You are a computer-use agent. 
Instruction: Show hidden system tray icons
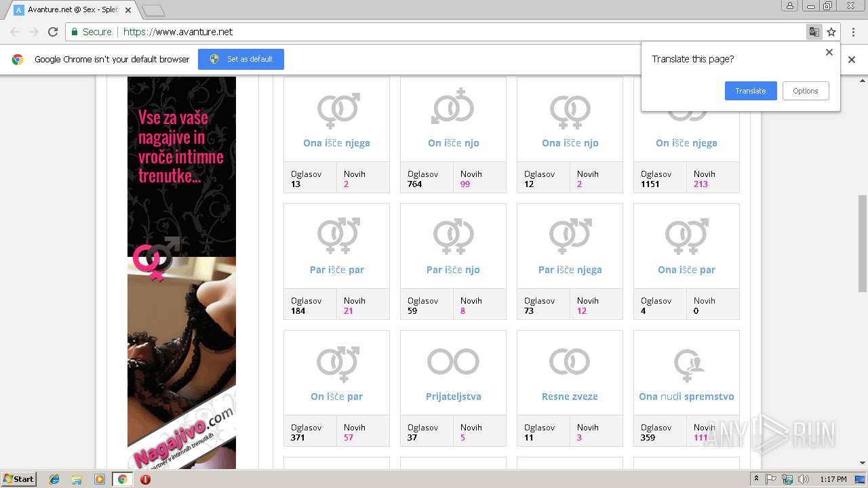pyautogui.click(x=756, y=479)
